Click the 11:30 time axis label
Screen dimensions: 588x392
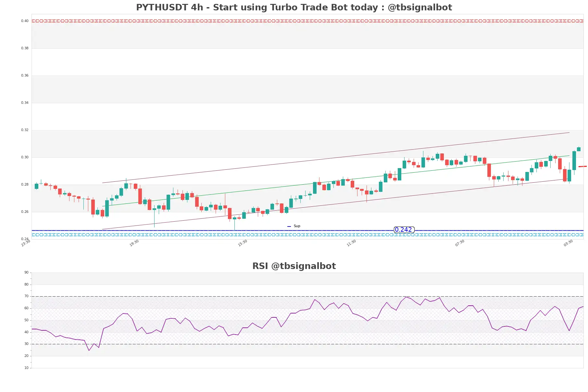coord(351,243)
